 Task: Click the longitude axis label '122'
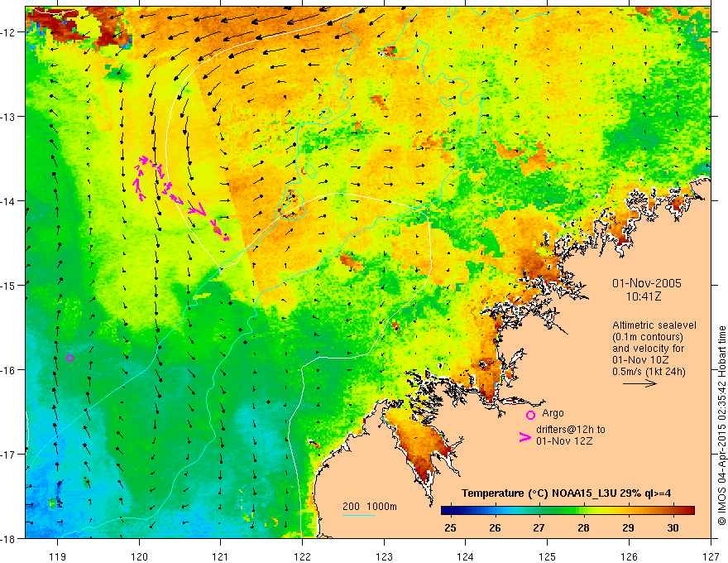click(302, 556)
